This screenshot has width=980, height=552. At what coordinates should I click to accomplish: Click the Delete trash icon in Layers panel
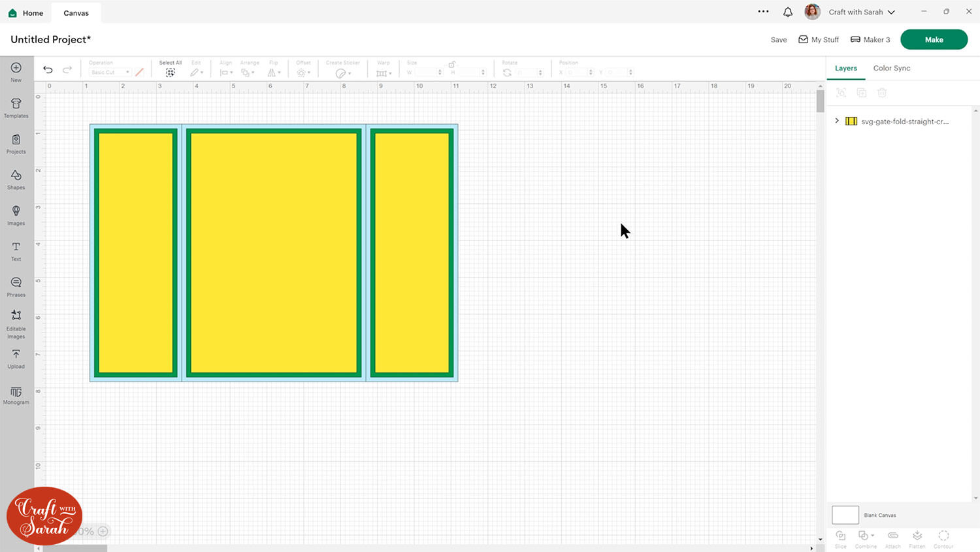click(882, 93)
